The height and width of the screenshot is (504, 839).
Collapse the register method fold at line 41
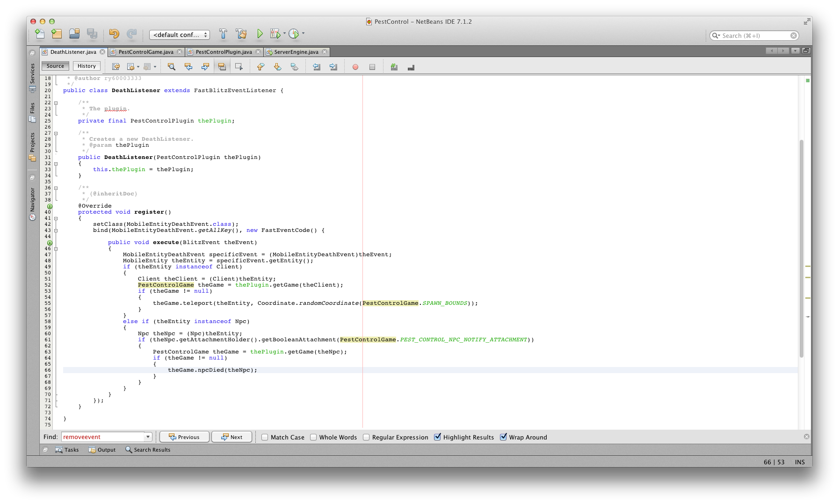click(56, 218)
